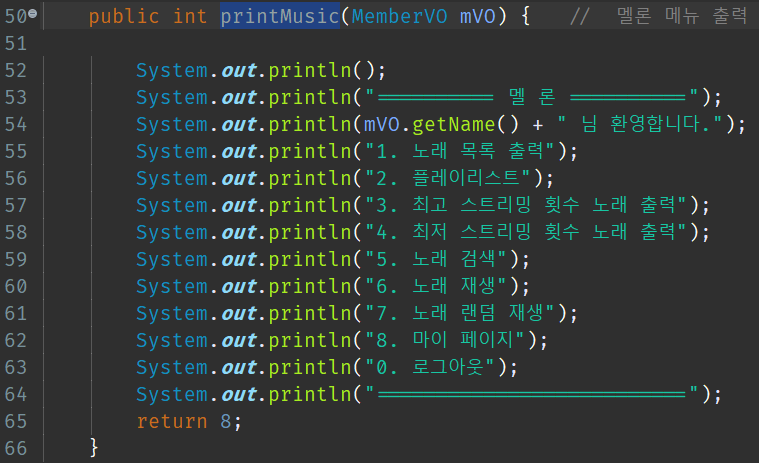Image resolution: width=759 pixels, height=463 pixels.
Task: Click the MemberVO parameter type
Action: click(399, 16)
